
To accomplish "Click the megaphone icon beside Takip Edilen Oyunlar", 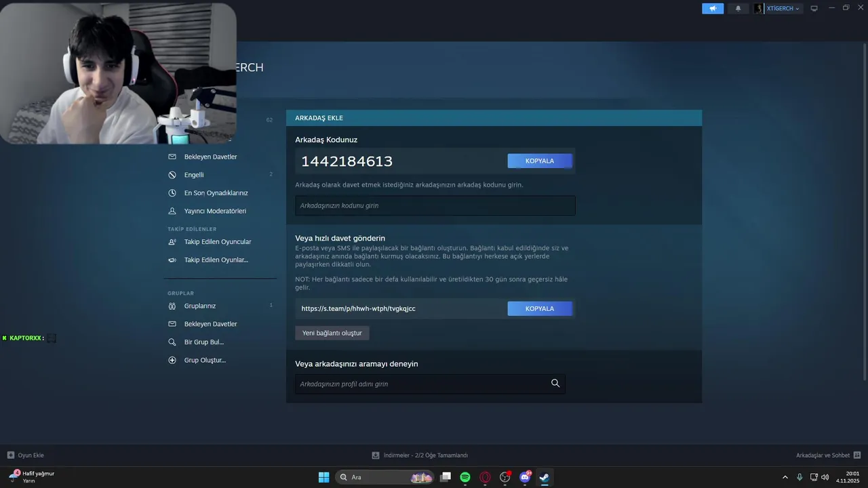I will [x=172, y=260].
